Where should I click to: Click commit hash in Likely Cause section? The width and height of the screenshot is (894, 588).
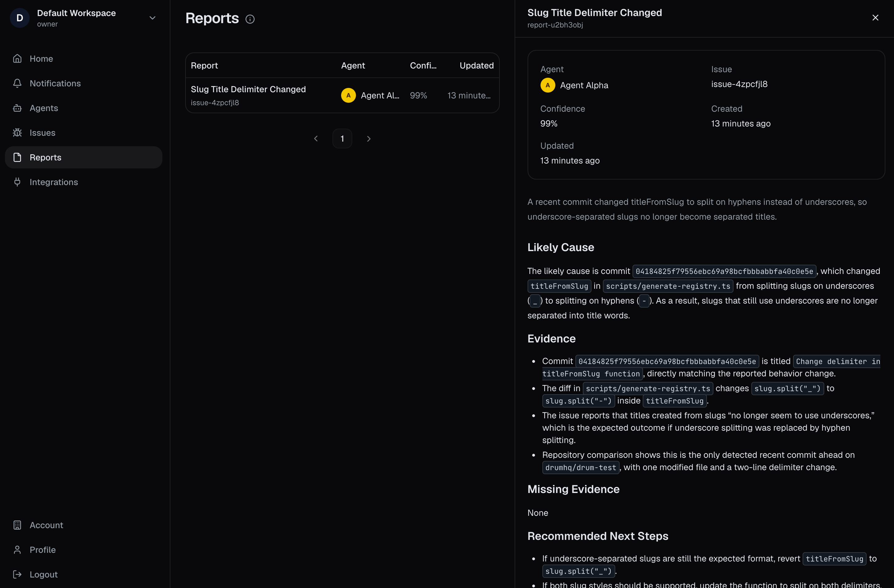[724, 271]
